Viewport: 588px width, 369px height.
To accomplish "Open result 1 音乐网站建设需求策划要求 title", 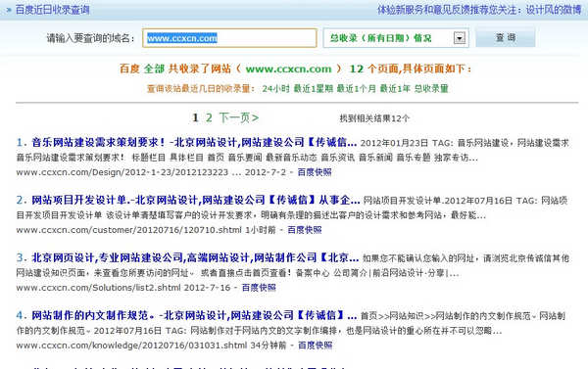I will [x=194, y=142].
